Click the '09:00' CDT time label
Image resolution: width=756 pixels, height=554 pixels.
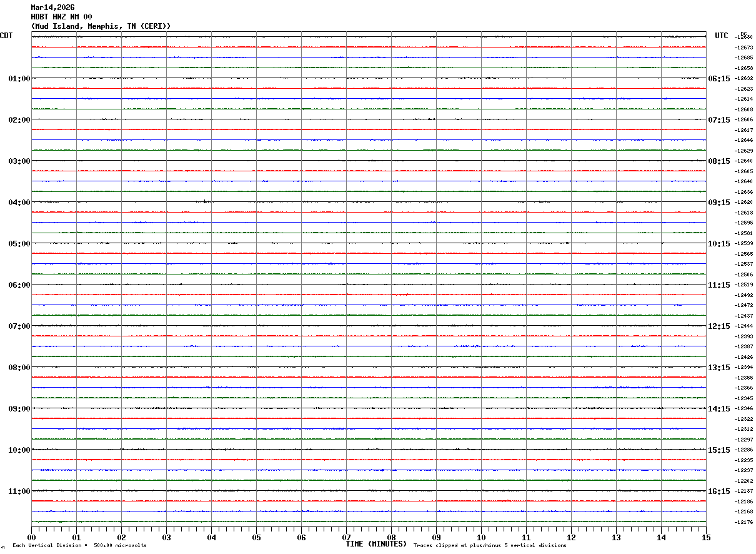[19, 409]
